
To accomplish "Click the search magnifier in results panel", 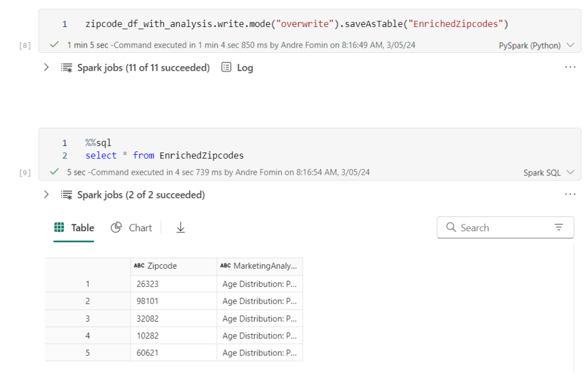I will click(451, 227).
